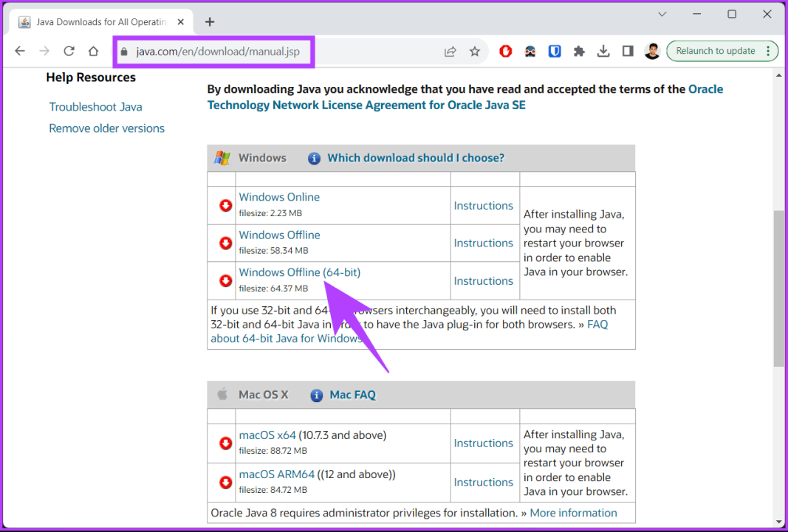Bookmark this page with the star icon

[x=475, y=51]
